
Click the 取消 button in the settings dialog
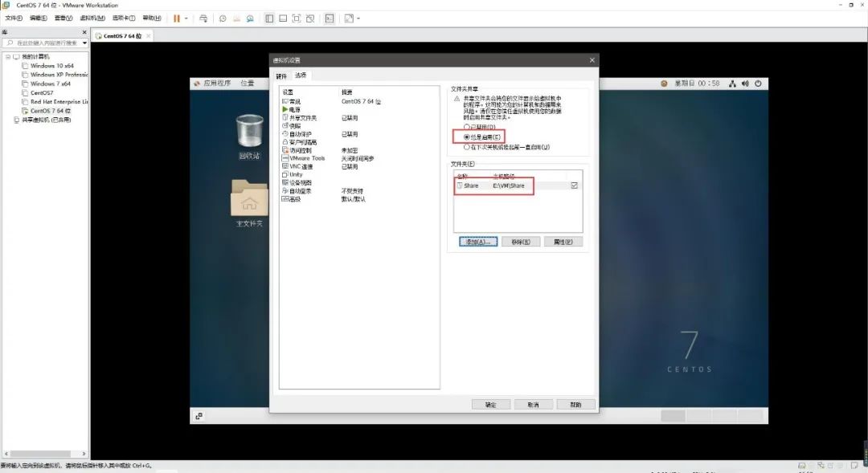pyautogui.click(x=533, y=405)
